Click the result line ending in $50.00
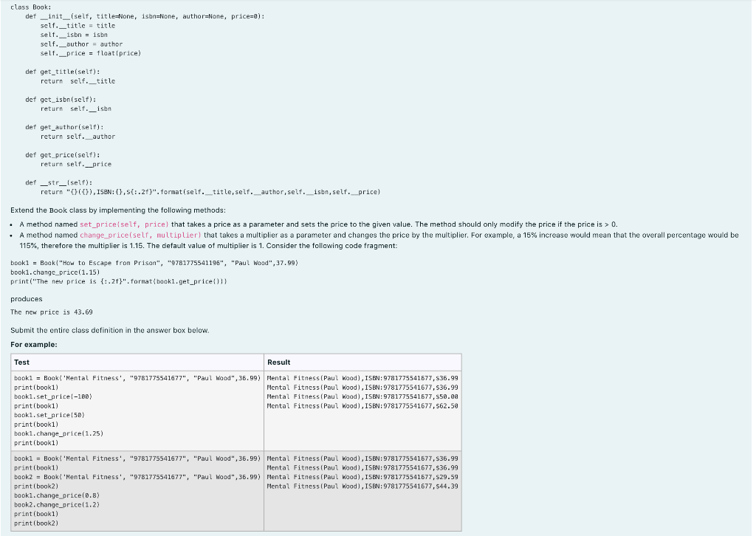756x536 pixels. point(362,396)
